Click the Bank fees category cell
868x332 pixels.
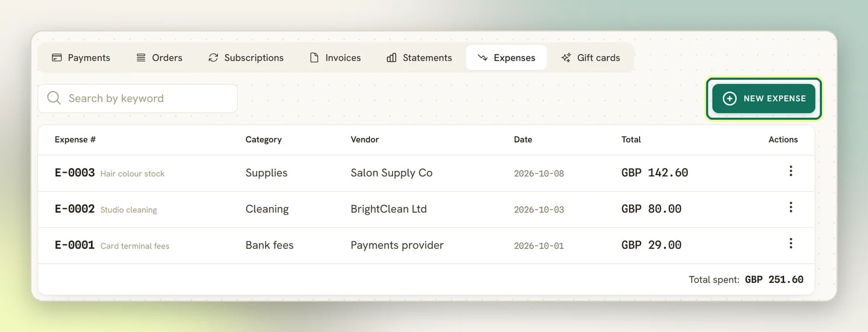click(x=270, y=245)
